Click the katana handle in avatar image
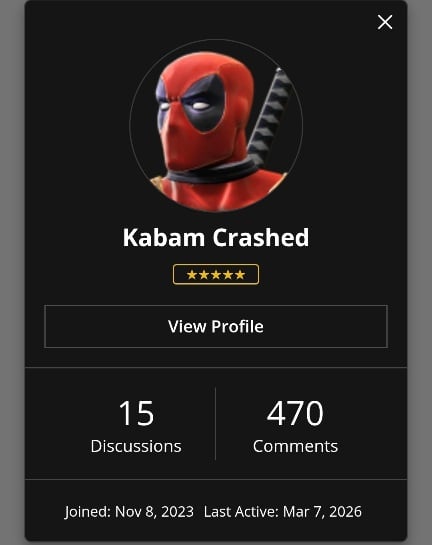The height and width of the screenshot is (545, 432). coord(269,115)
